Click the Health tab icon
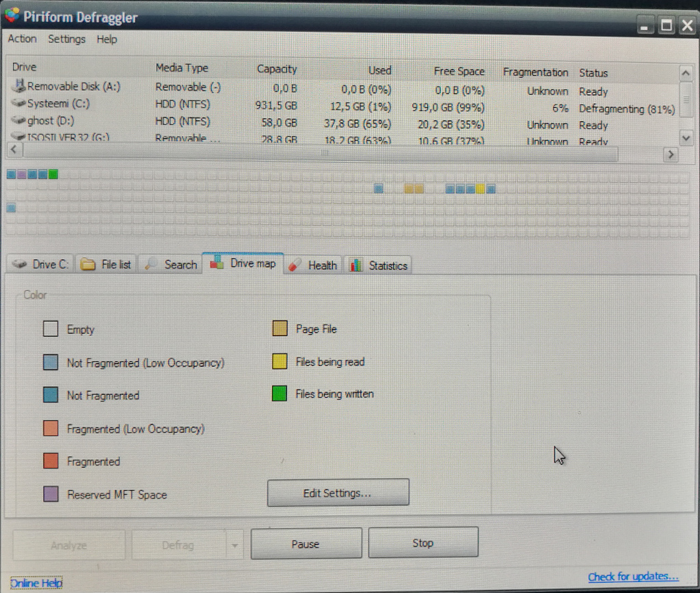The width and height of the screenshot is (700, 593). pos(294,265)
